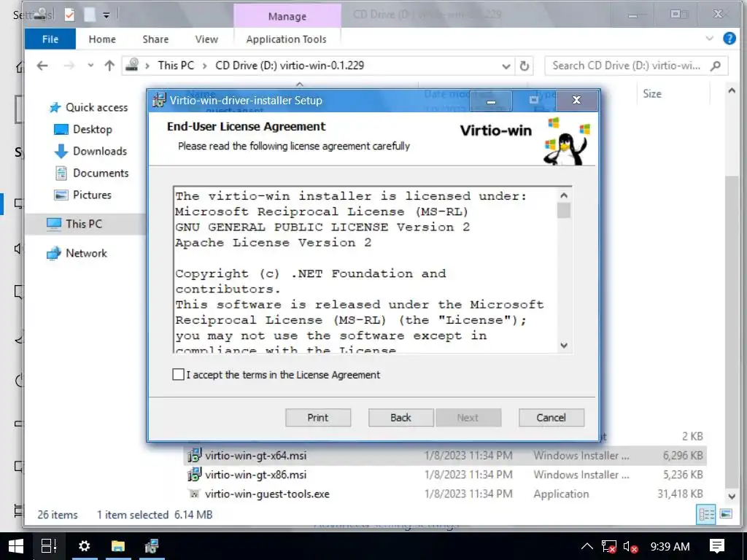Switch to details view layout icon
747x560 pixels.
click(706, 514)
